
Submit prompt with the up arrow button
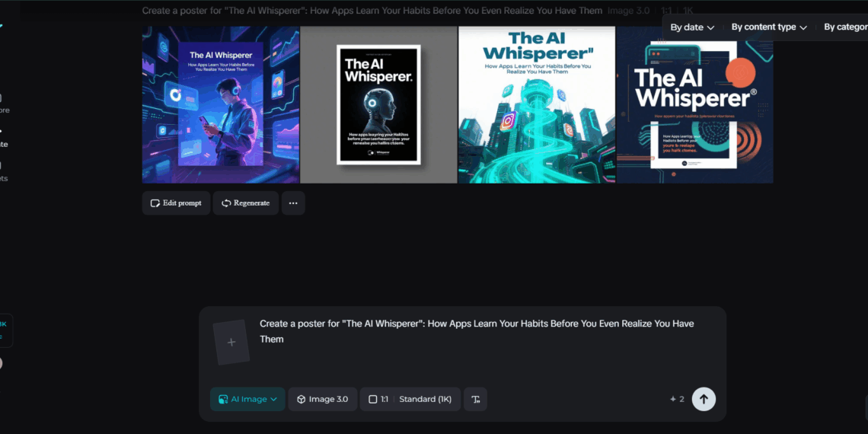coord(704,399)
